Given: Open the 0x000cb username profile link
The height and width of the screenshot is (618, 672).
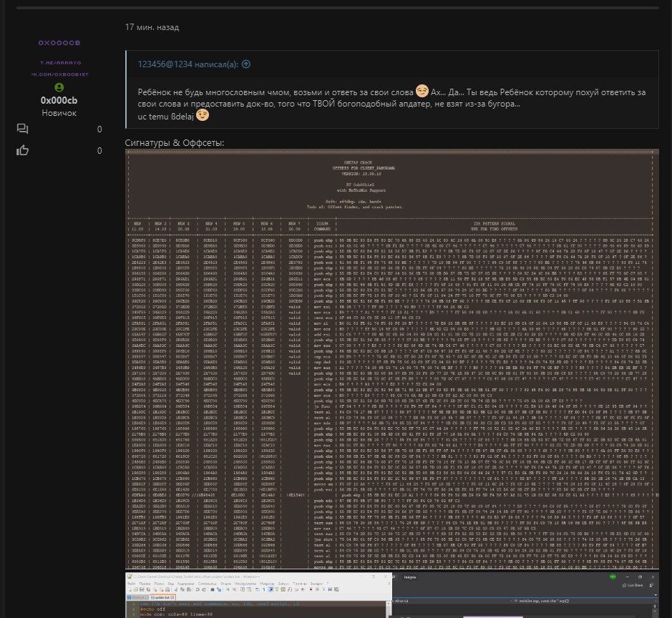Looking at the screenshot, I should [x=59, y=100].
